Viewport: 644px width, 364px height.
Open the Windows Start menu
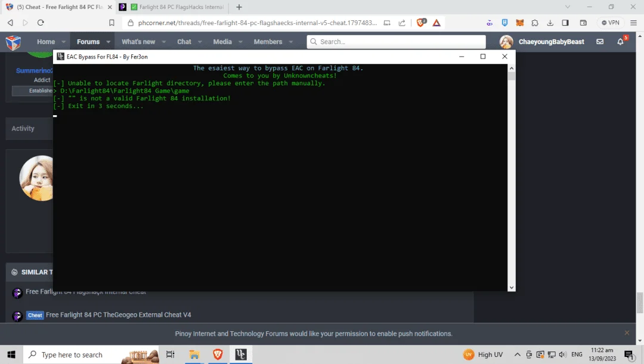click(11, 354)
